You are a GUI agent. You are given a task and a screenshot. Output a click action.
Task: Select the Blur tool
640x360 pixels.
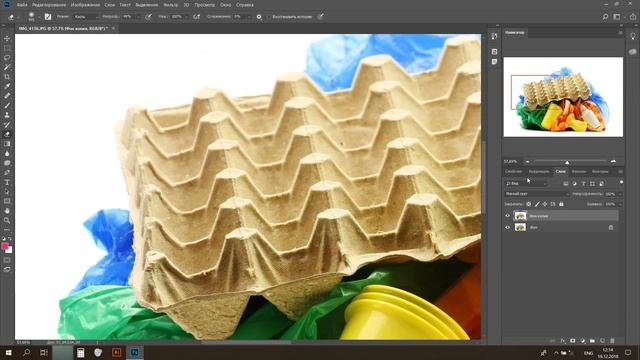click(7, 153)
